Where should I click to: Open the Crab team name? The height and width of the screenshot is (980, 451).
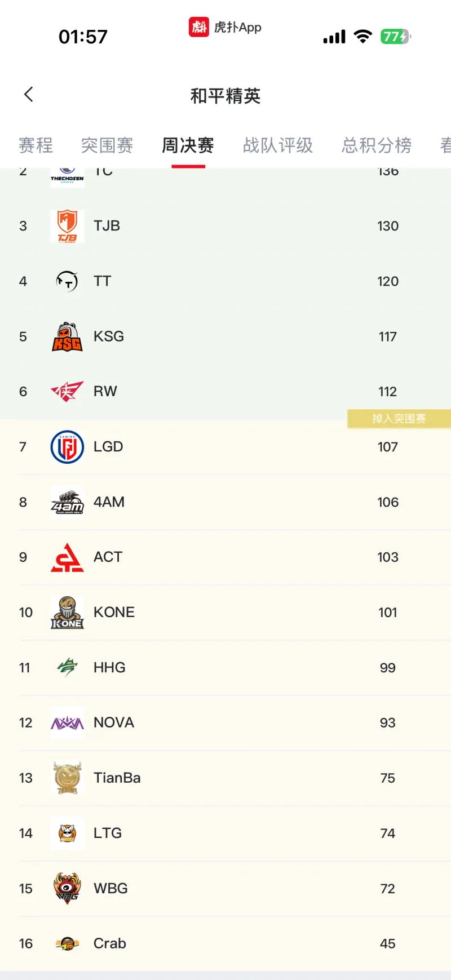point(110,944)
